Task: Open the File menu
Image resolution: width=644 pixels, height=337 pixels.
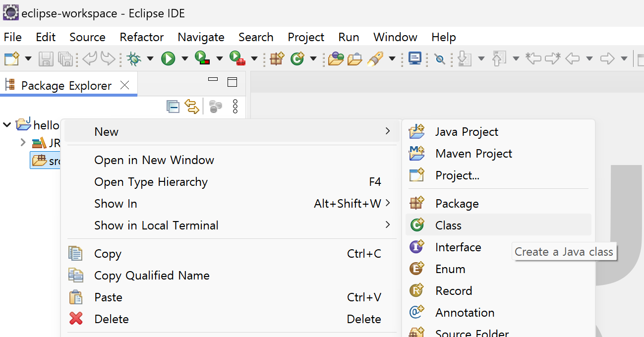Action: click(13, 37)
